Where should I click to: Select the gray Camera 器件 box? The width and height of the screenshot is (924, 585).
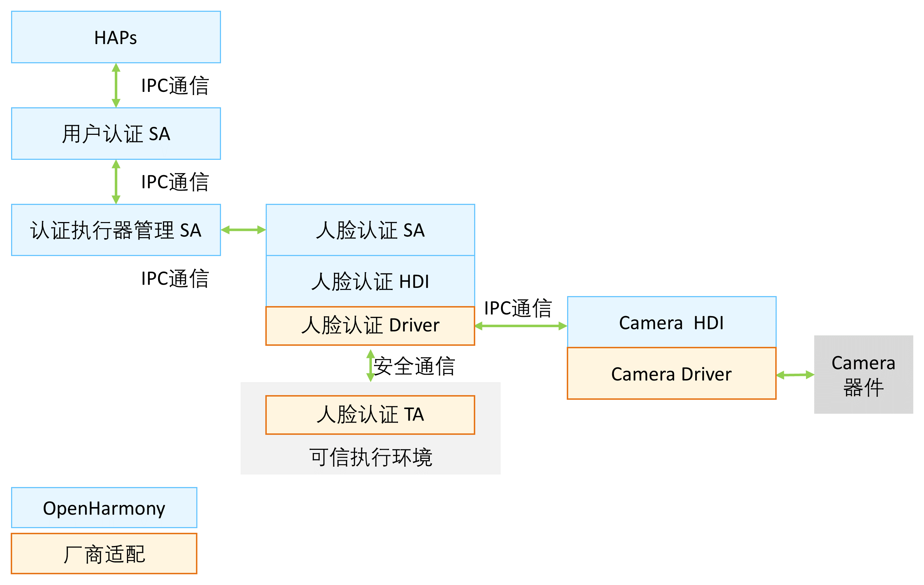pyautogui.click(x=863, y=374)
